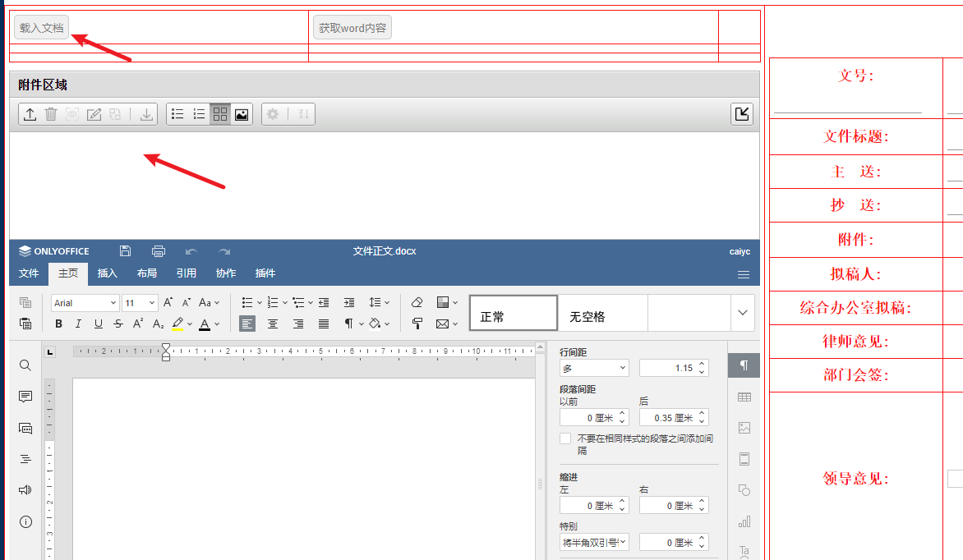Decrease paragraph indent
Screen dimensions: 963x560
pos(324,302)
